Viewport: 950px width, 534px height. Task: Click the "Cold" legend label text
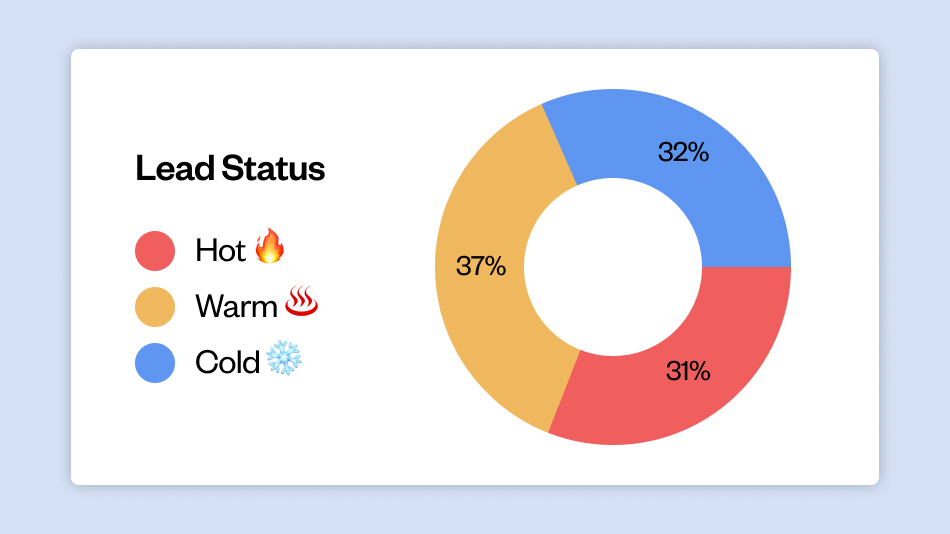click(227, 362)
